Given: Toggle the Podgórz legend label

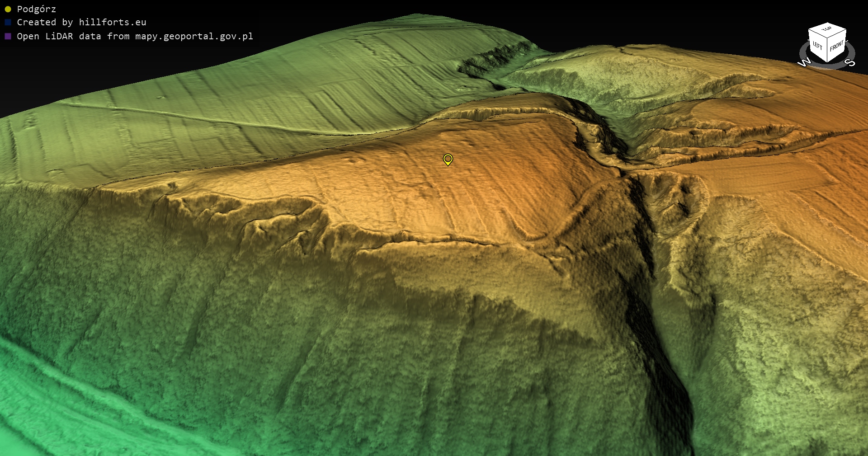Looking at the screenshot, I should point(36,9).
